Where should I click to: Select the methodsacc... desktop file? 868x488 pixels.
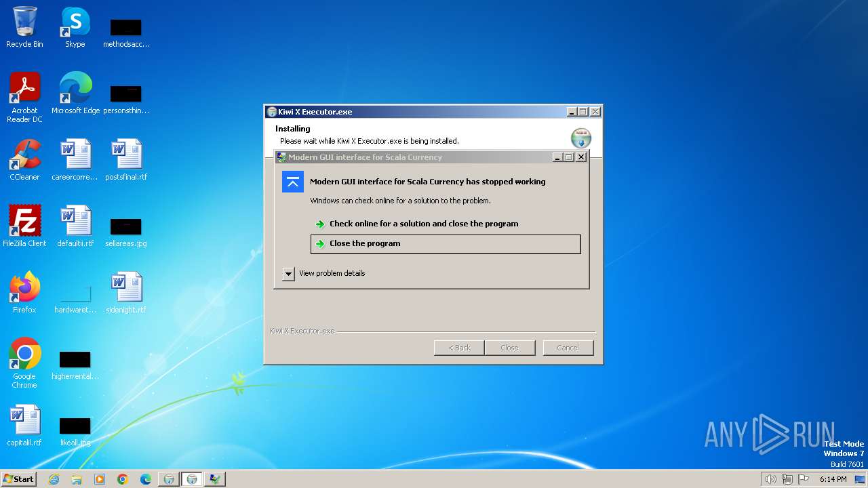(x=126, y=33)
